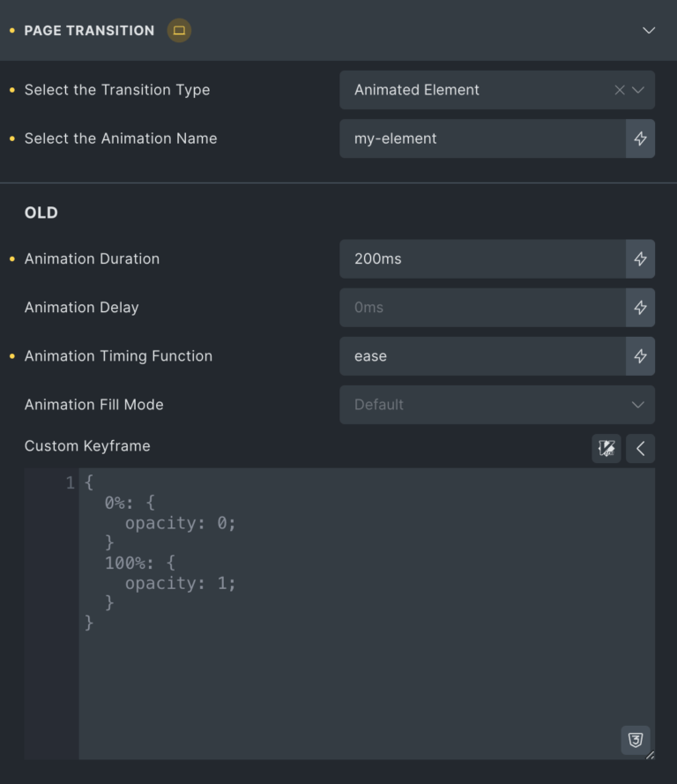Click the 0ms Animation Delay field

click(483, 308)
